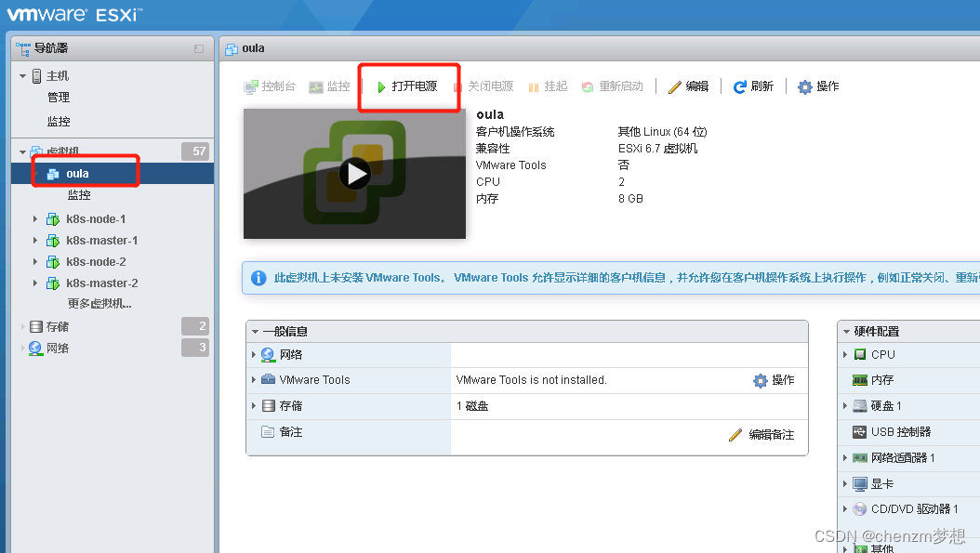This screenshot has width=980, height=553.
Task: Expand the CD/DVD 驱动器 1 row
Action: tap(845, 509)
